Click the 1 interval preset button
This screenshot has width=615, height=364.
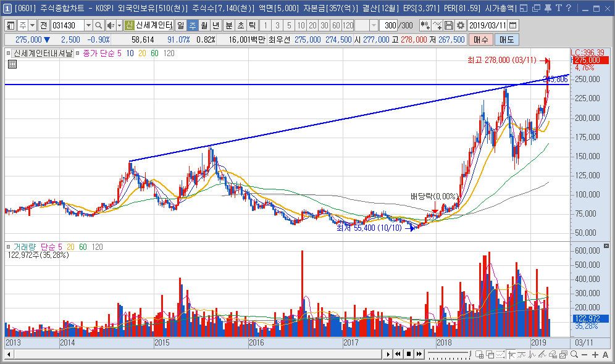[x=266, y=25]
